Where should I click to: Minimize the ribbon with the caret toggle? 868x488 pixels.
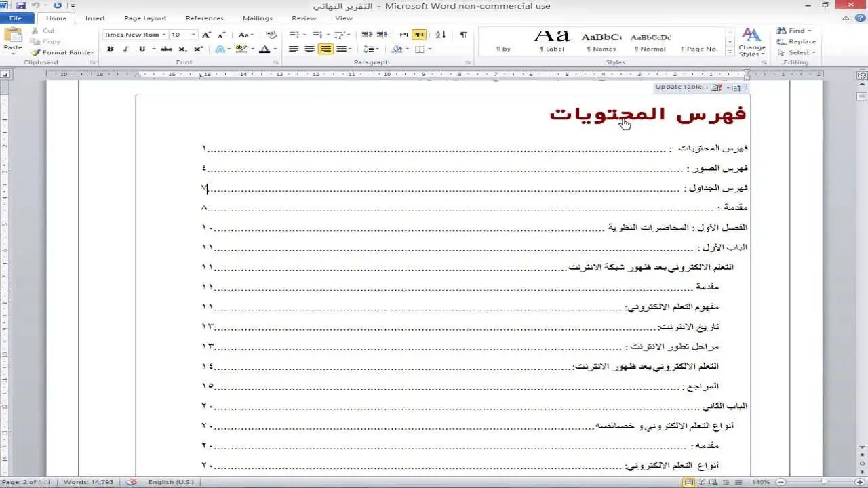[847, 18]
